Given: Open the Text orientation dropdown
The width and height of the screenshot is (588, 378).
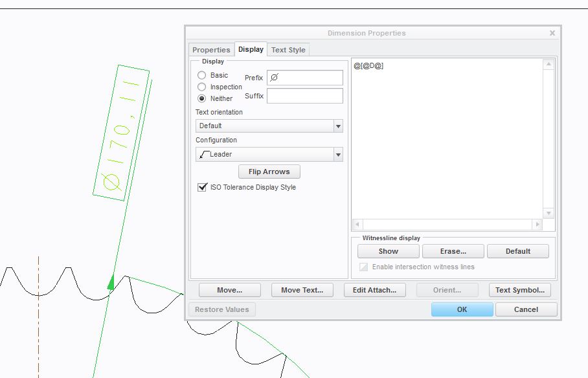Looking at the screenshot, I should click(269, 126).
